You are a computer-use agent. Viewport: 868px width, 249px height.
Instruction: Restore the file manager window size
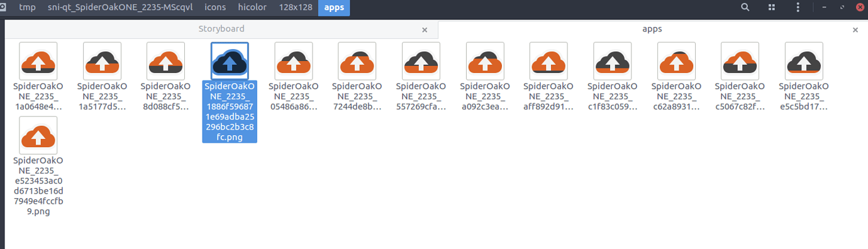(842, 8)
